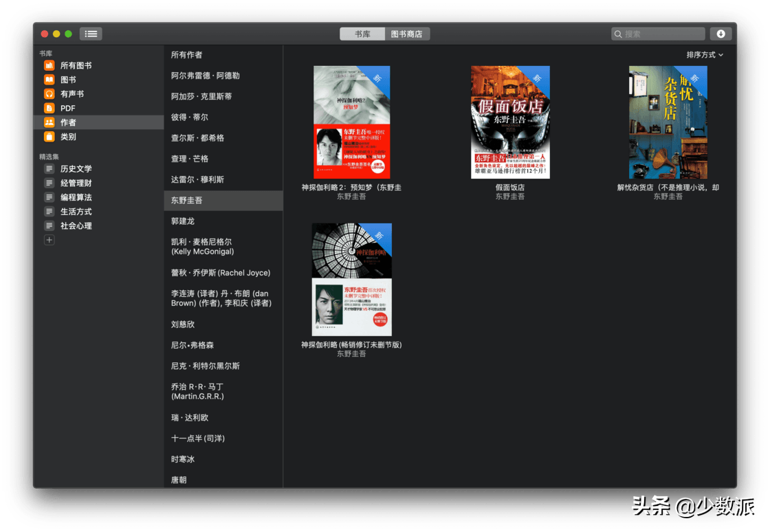This screenshot has height=532, width=770.
Task: Select author 十一点半 (司洋)
Action: coord(223,439)
